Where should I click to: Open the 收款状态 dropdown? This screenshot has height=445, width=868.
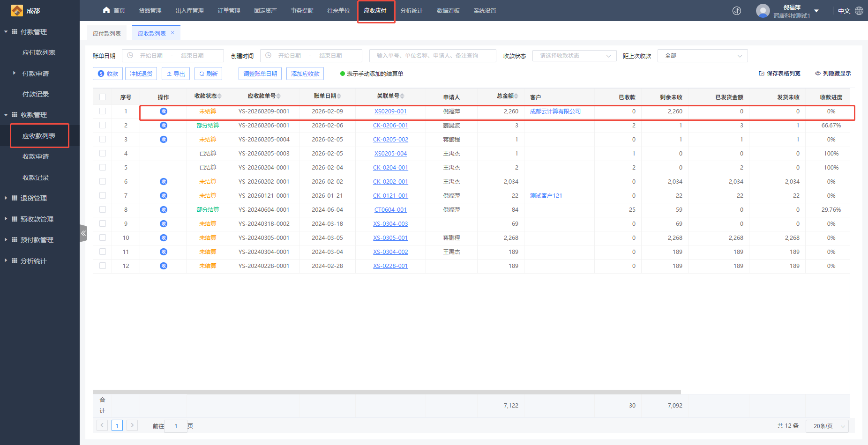click(x=574, y=56)
